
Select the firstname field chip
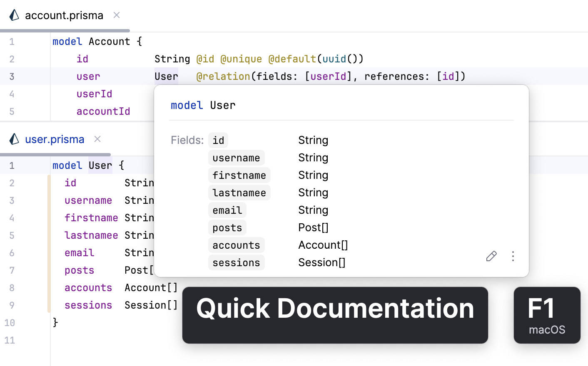tap(239, 175)
